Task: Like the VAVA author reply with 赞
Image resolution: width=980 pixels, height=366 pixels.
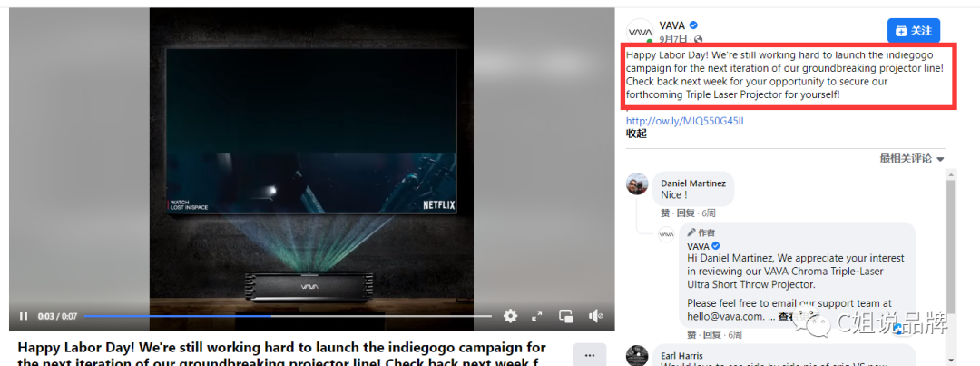Action: coord(691,334)
